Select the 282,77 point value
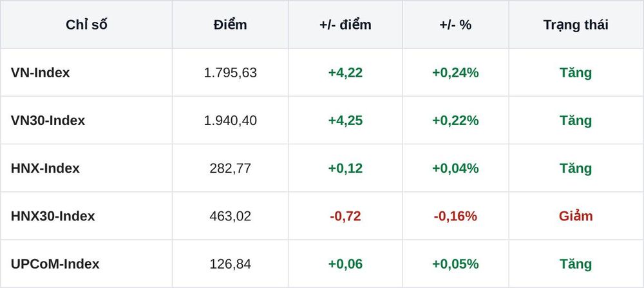 point(231,168)
